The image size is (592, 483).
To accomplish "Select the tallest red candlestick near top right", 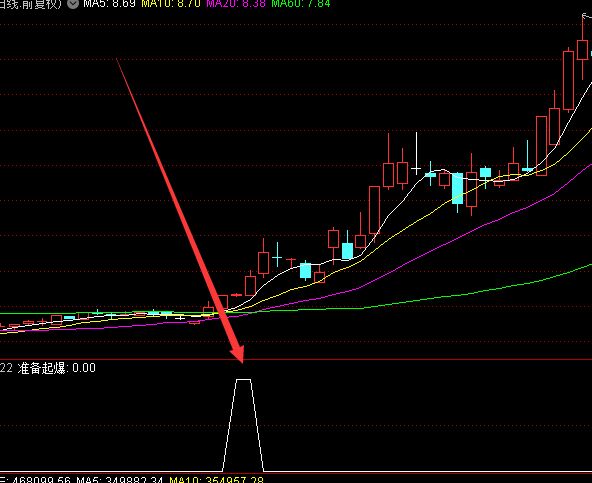I will [569, 80].
